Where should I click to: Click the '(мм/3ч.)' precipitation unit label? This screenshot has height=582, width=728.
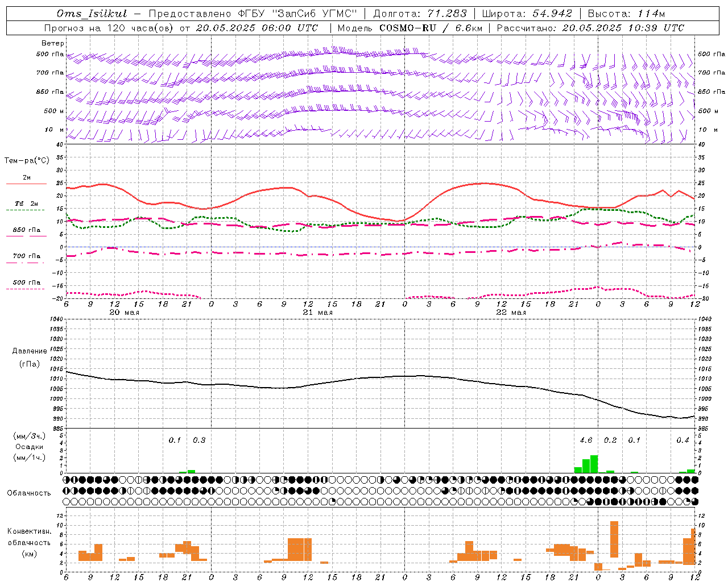click(29, 436)
